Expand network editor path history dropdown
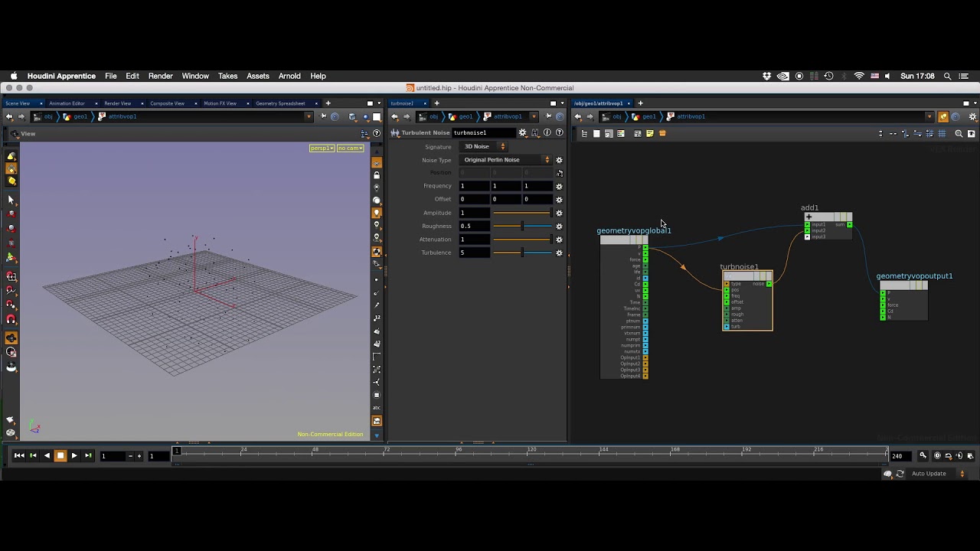The image size is (980, 551). [929, 116]
